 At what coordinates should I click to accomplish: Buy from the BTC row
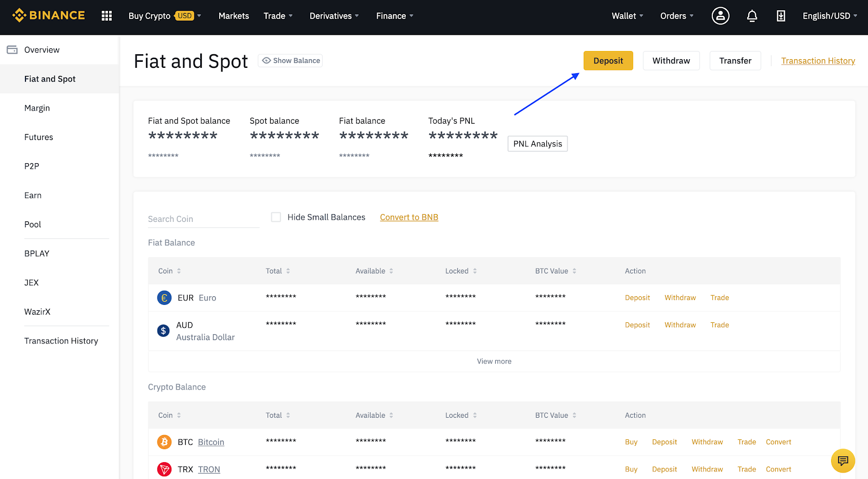pyautogui.click(x=631, y=442)
